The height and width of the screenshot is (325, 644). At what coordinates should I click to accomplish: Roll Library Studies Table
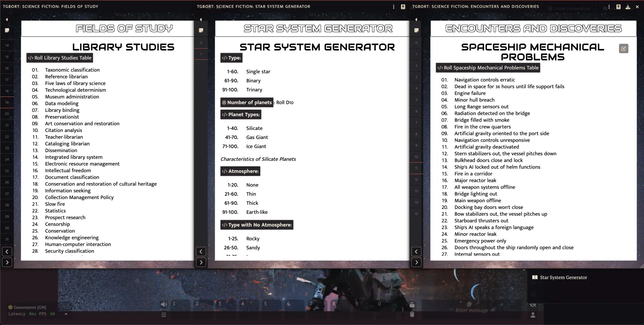coord(60,58)
